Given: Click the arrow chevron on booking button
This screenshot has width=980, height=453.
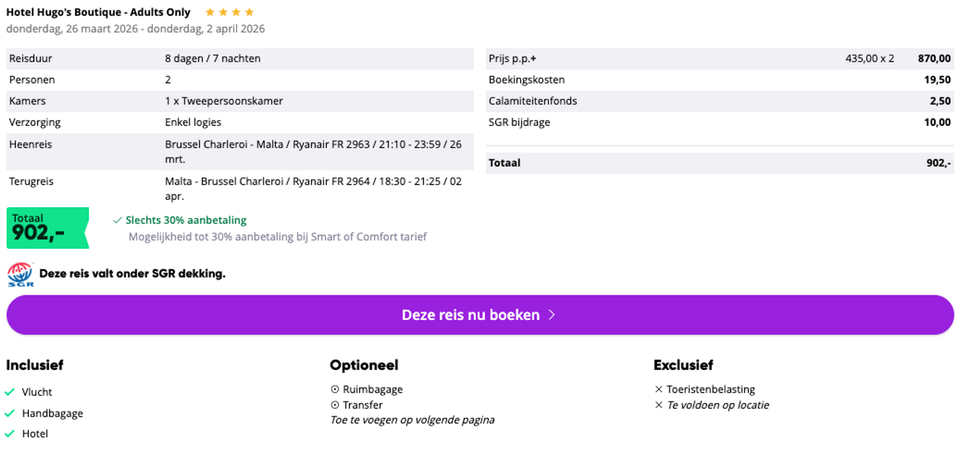Looking at the screenshot, I should tap(552, 315).
